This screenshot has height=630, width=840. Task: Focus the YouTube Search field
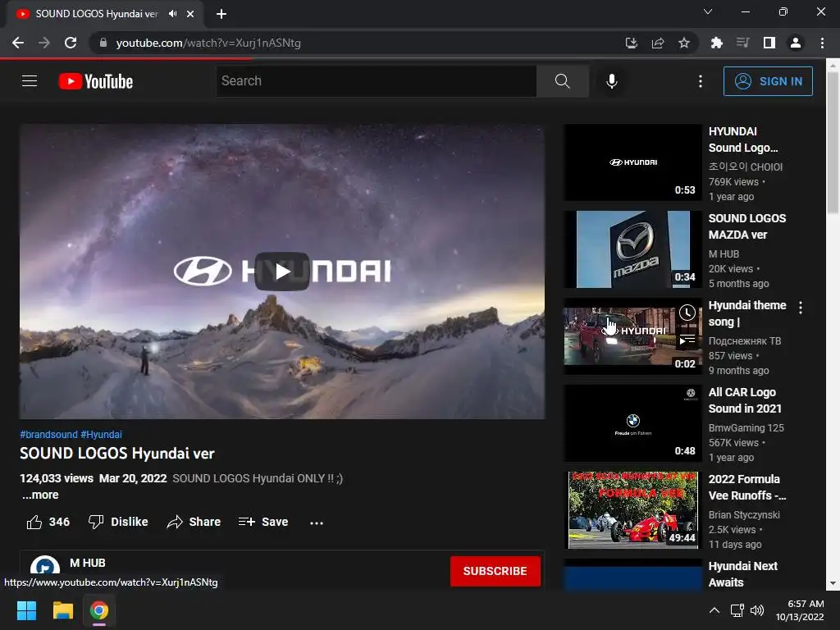376,81
